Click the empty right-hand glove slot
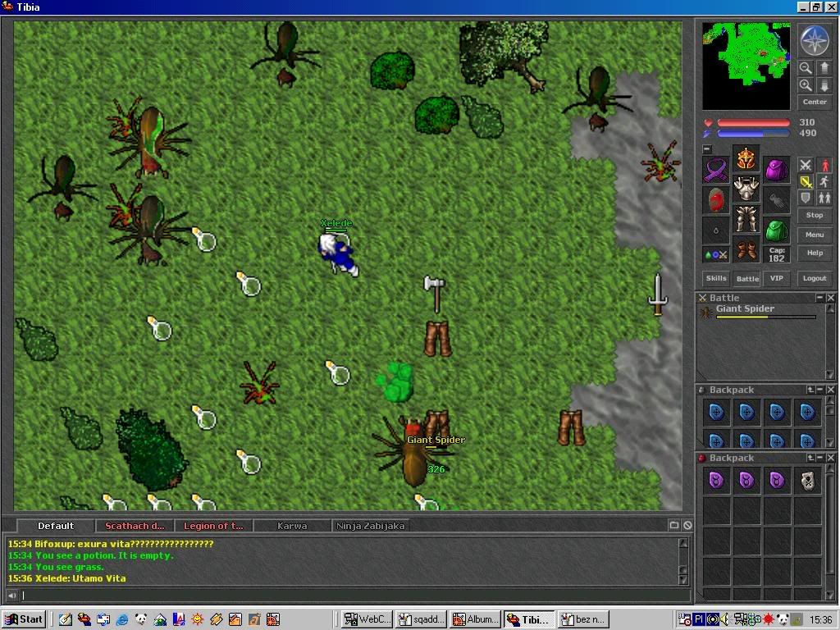This screenshot has width=840, height=630. click(776, 200)
